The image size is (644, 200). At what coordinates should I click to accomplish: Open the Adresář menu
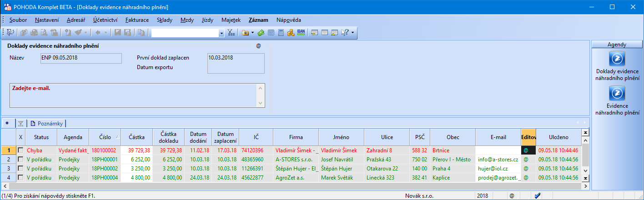pyautogui.click(x=76, y=20)
